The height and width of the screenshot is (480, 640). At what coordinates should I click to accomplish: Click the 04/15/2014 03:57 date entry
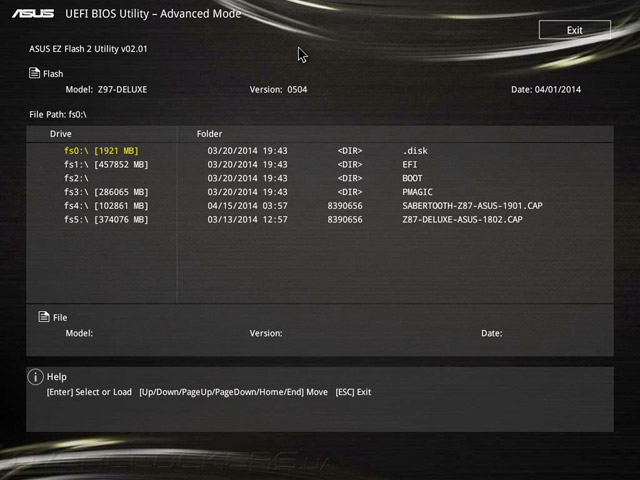247,206
